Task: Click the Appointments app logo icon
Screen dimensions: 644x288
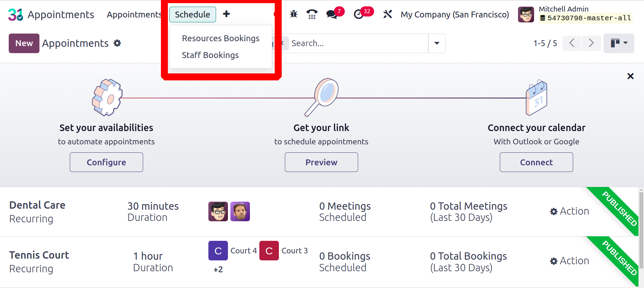Action: 15,15
